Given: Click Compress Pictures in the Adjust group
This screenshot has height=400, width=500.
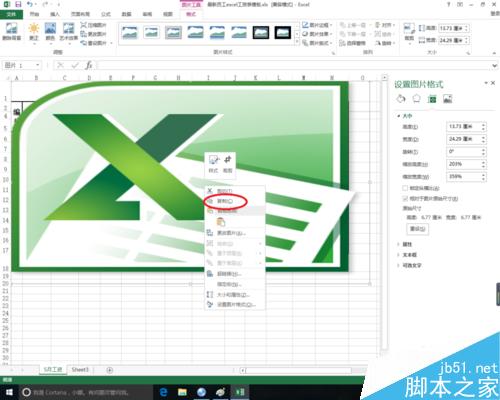Looking at the screenshot, I should [93, 25].
